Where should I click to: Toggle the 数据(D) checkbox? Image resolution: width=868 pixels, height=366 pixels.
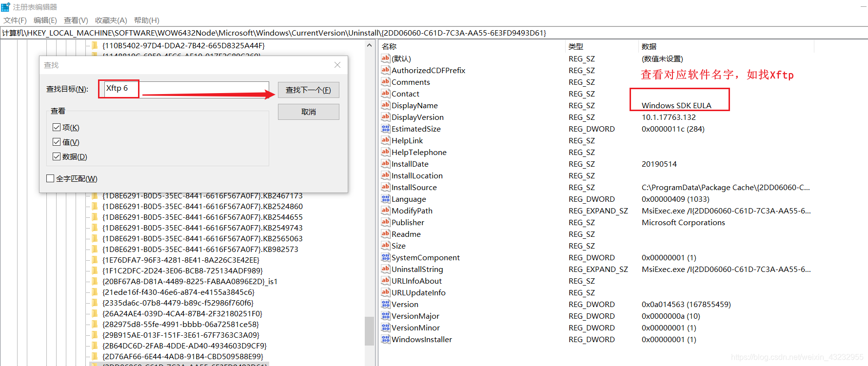pyautogui.click(x=57, y=156)
